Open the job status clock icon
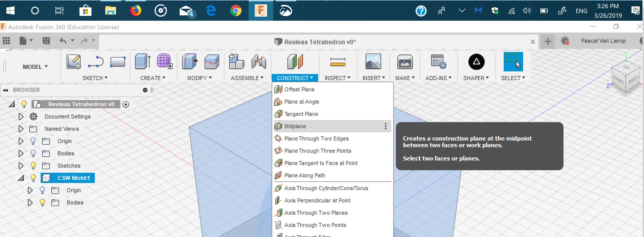This screenshot has height=237, width=644. 565,41
